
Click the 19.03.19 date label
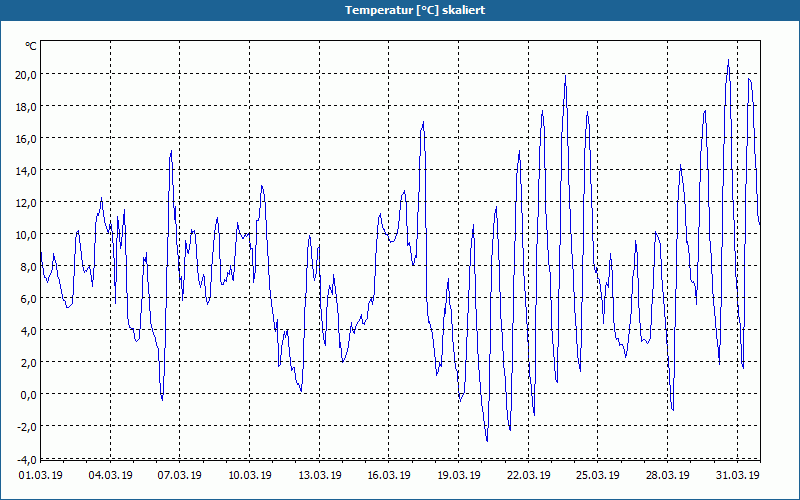[x=459, y=475]
